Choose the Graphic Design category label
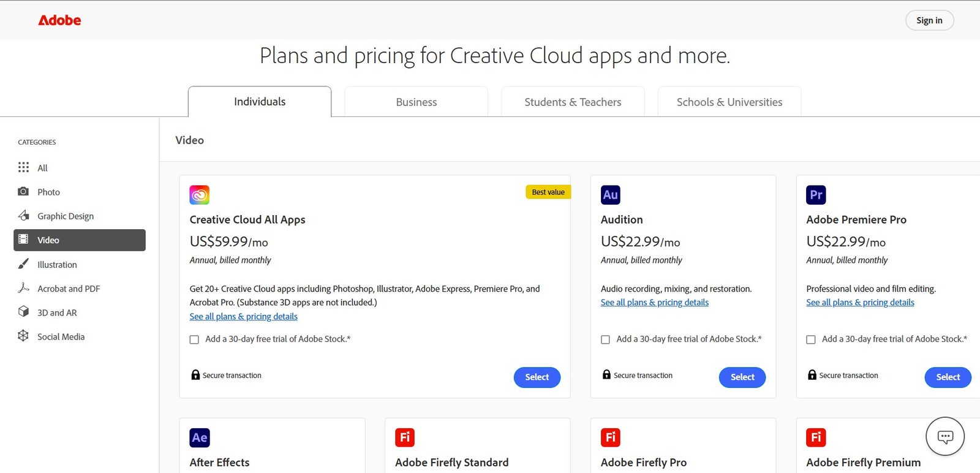980x473 pixels. [66, 216]
